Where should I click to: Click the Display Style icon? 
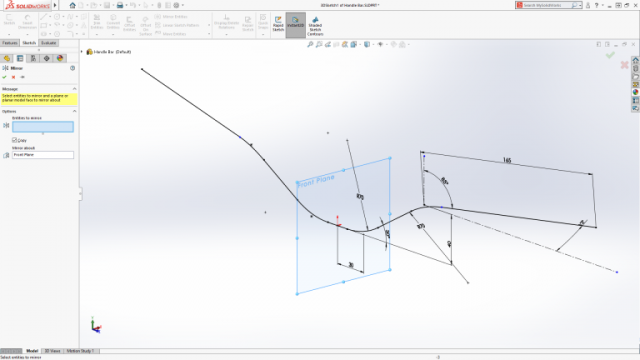(x=367, y=44)
